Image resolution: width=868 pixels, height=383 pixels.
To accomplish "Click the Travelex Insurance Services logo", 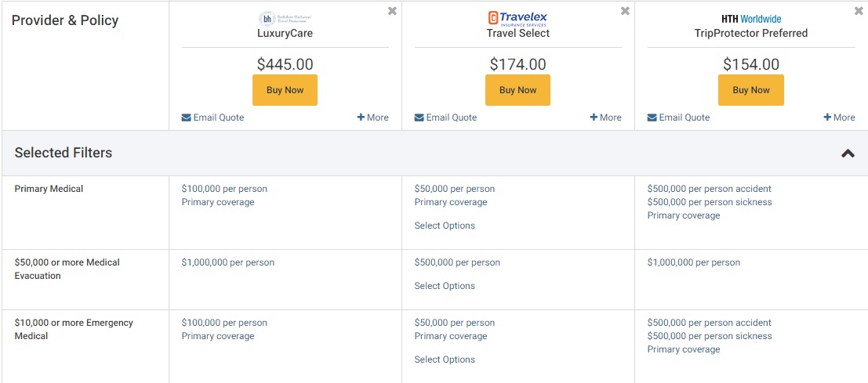I will (518, 19).
